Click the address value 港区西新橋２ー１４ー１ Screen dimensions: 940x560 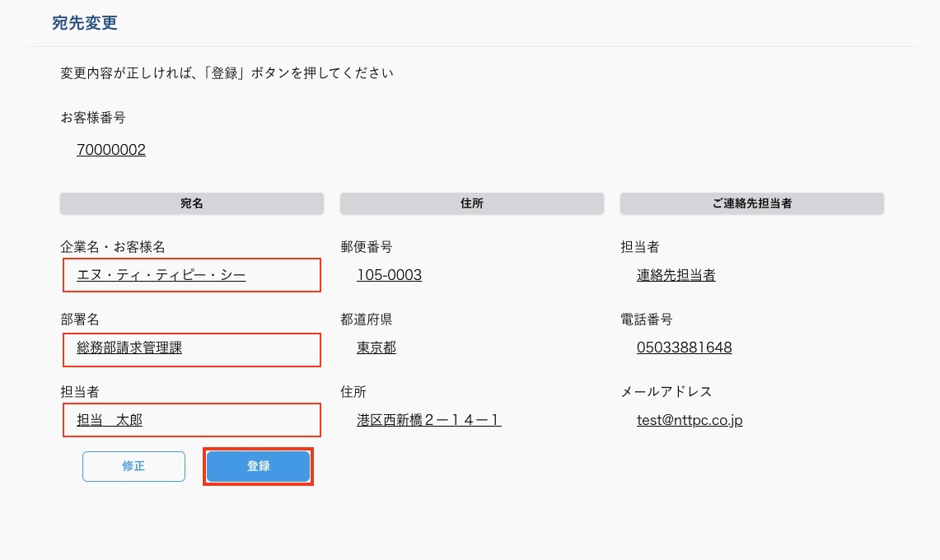point(429,420)
